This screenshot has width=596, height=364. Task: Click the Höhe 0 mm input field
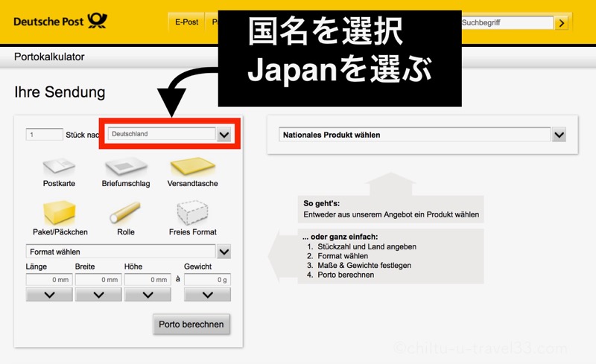pos(148,280)
